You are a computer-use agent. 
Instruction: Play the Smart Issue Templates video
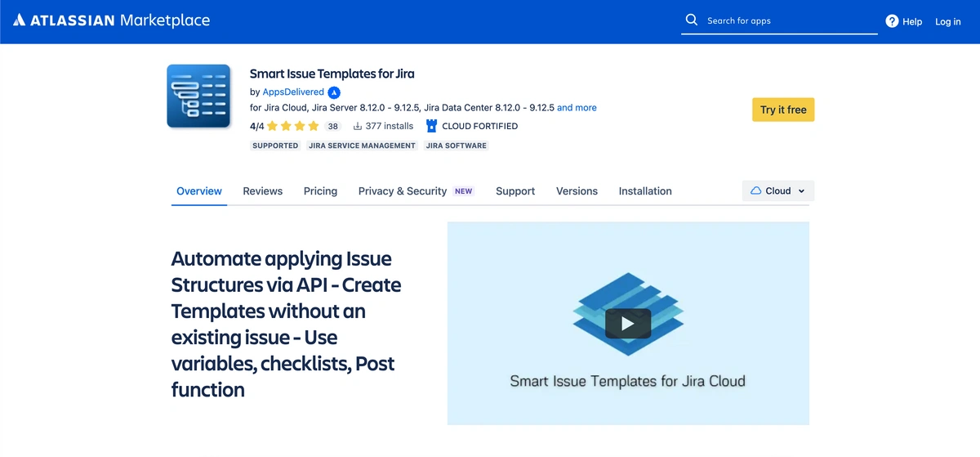(x=628, y=324)
